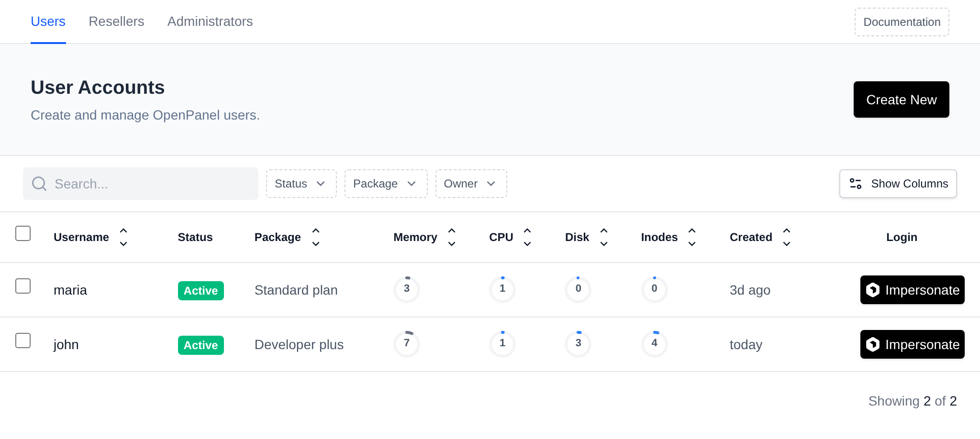980x439 pixels.
Task: Click john's CPU gauge showing 1
Action: click(x=502, y=344)
